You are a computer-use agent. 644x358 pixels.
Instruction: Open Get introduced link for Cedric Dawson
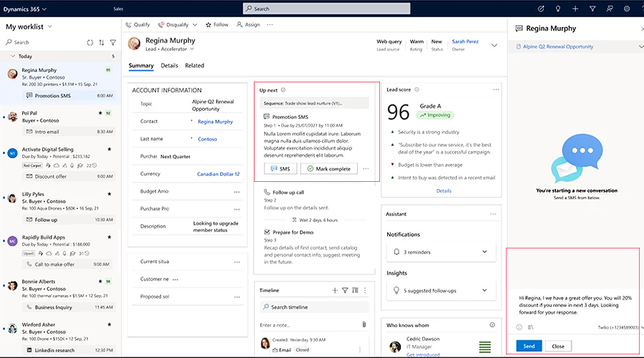[423, 354]
